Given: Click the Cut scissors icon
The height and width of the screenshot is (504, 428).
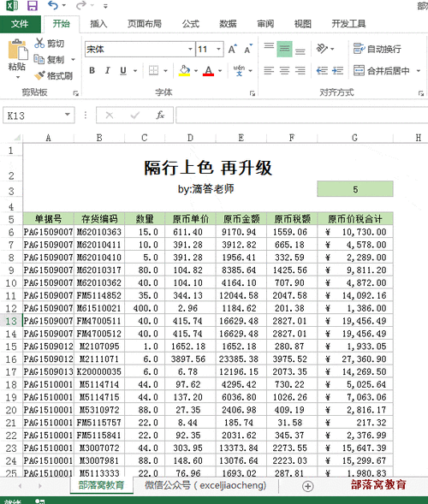Looking at the screenshot, I should 39,43.
